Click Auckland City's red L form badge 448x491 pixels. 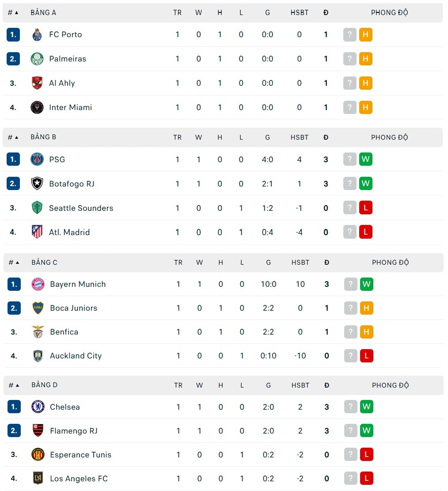coord(367,355)
